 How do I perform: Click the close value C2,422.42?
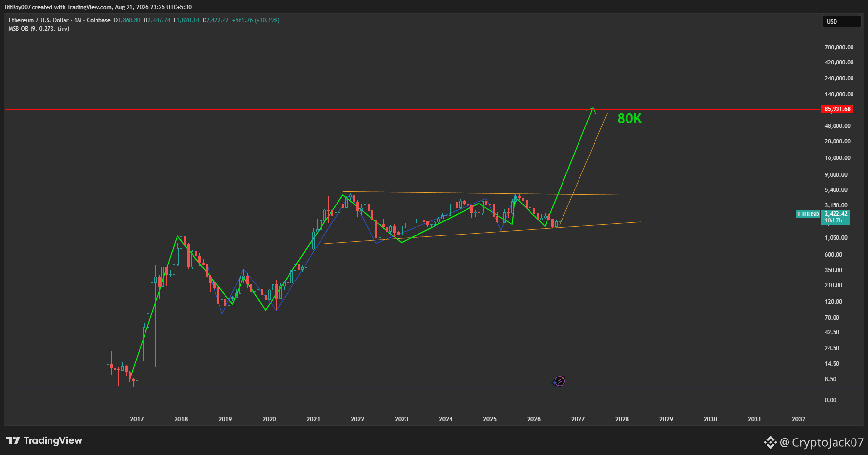(x=216, y=20)
